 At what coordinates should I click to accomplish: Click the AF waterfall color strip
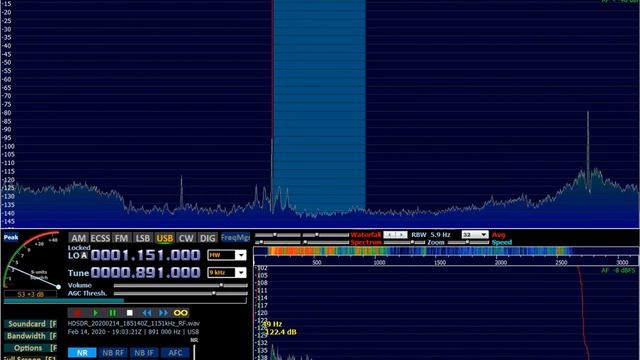446,251
